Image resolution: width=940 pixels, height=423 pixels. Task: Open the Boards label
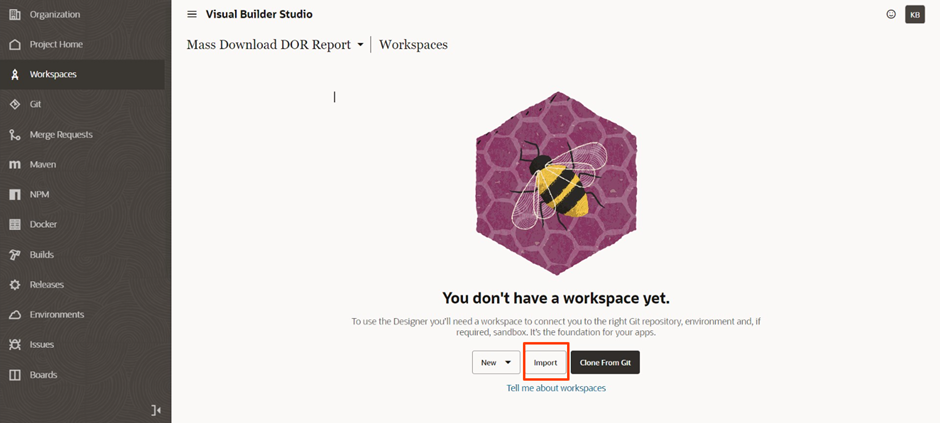coord(44,375)
